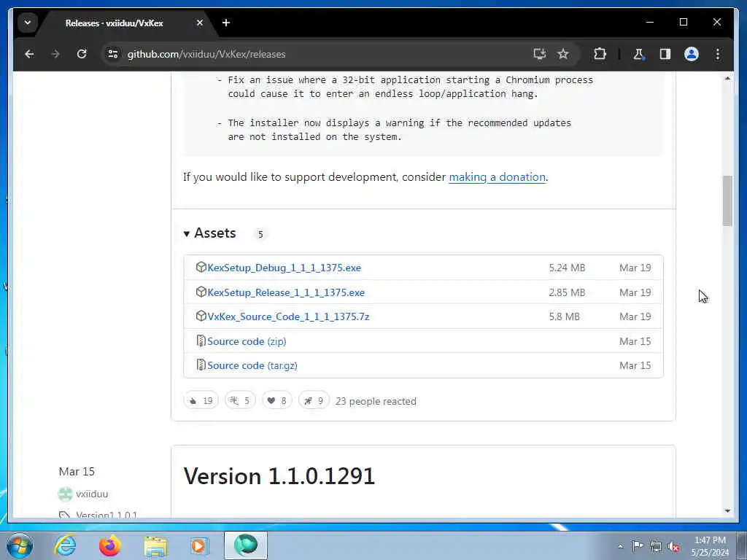Go back to the previous page
This screenshot has width=747, height=560.
29,54
